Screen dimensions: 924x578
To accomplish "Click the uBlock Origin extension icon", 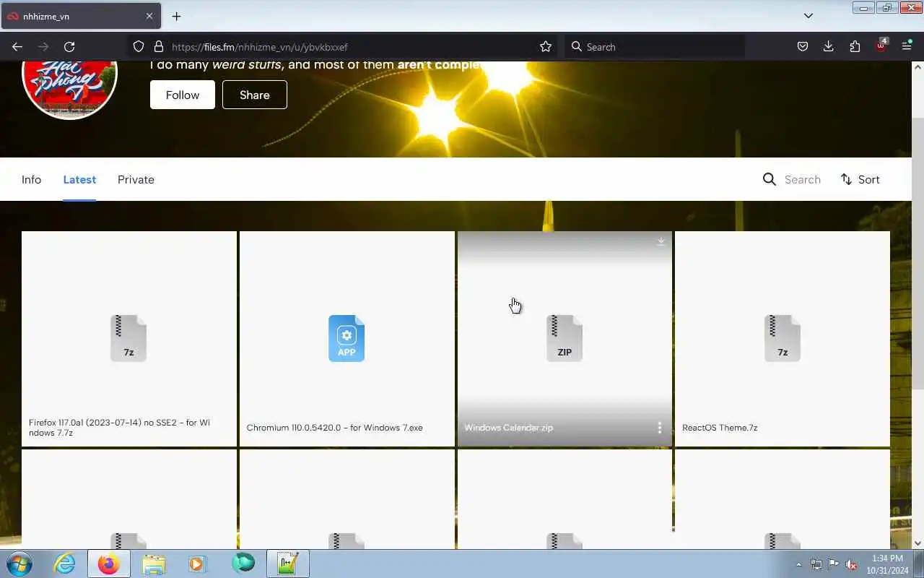I will (x=881, y=46).
